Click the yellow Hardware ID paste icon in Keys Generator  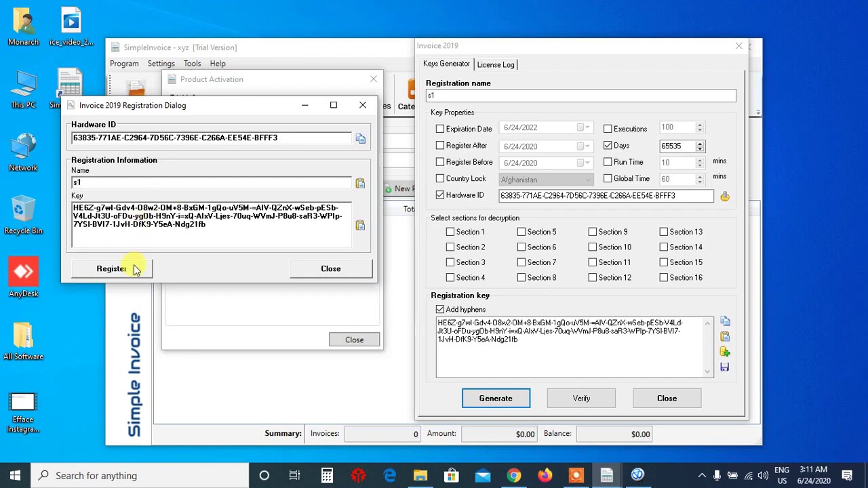[x=725, y=196]
